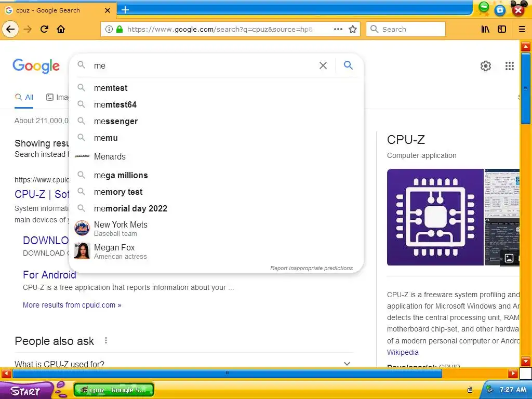The image size is (532, 399).
Task: Select the memory test suggestion
Action: 216,192
